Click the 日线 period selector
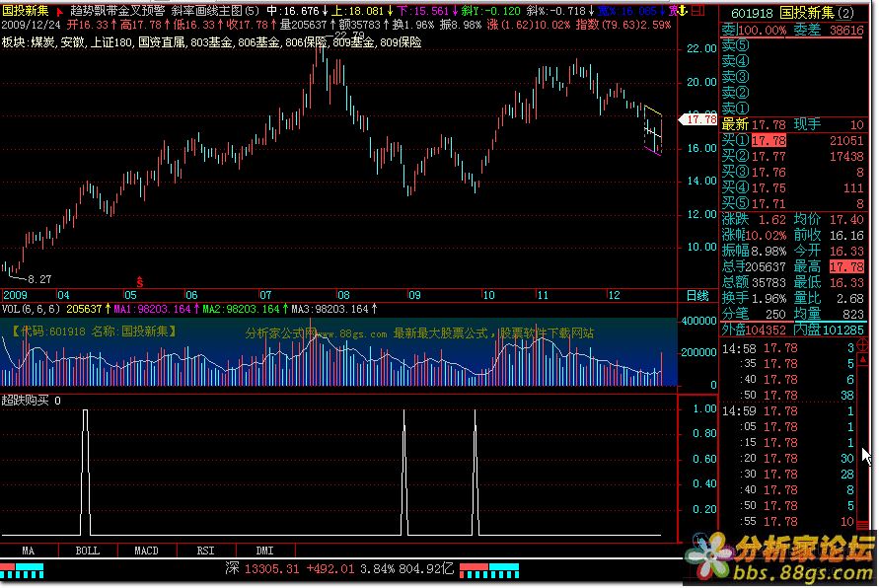Viewport: 879px width, 588px height. pos(696,295)
